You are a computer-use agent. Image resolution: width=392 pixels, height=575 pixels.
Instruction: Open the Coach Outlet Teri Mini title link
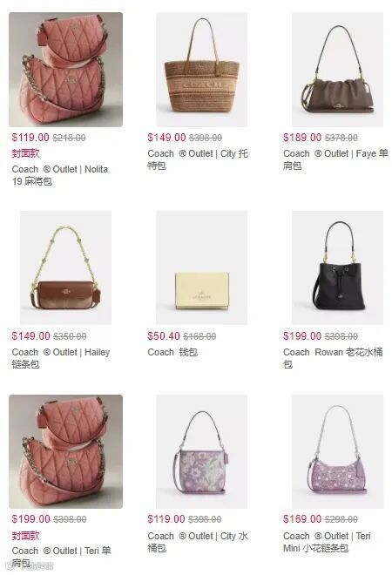click(327, 542)
